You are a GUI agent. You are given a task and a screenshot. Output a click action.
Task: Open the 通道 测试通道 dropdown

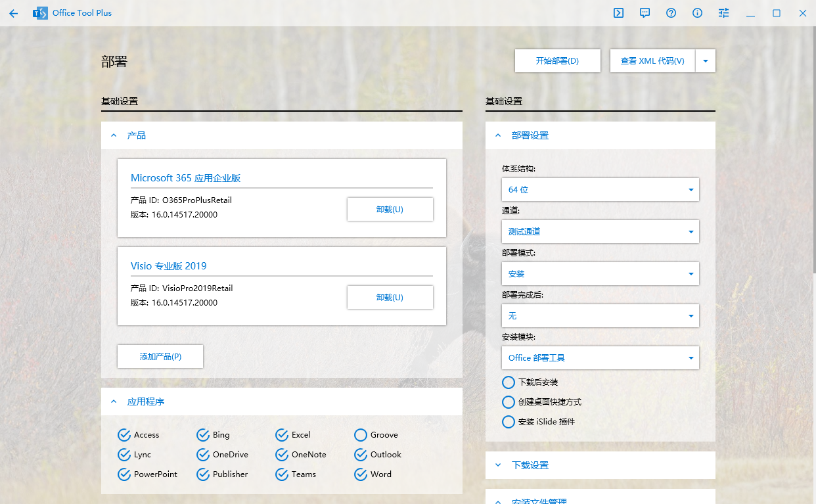click(x=600, y=231)
